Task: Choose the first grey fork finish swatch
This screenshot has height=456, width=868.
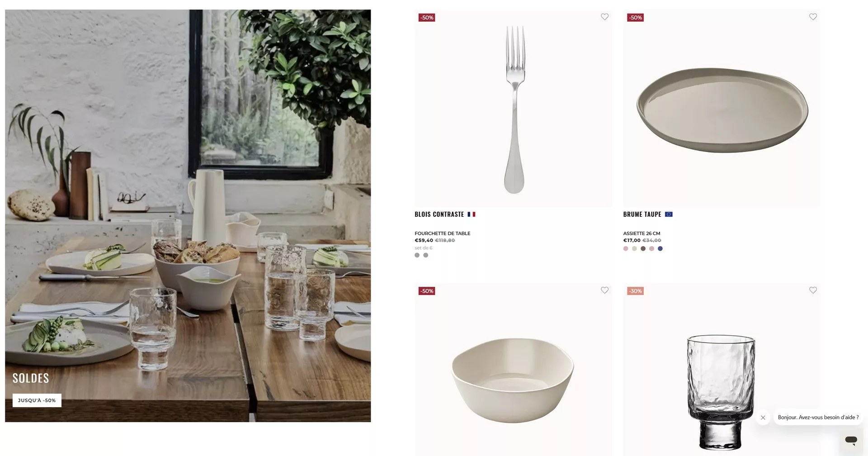Action: pos(417,255)
